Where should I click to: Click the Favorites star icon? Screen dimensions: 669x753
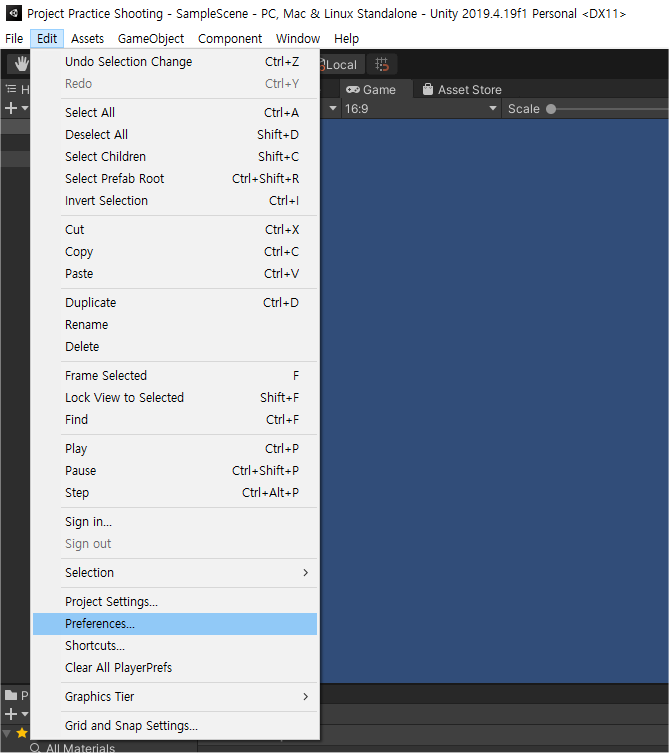[x=22, y=733]
